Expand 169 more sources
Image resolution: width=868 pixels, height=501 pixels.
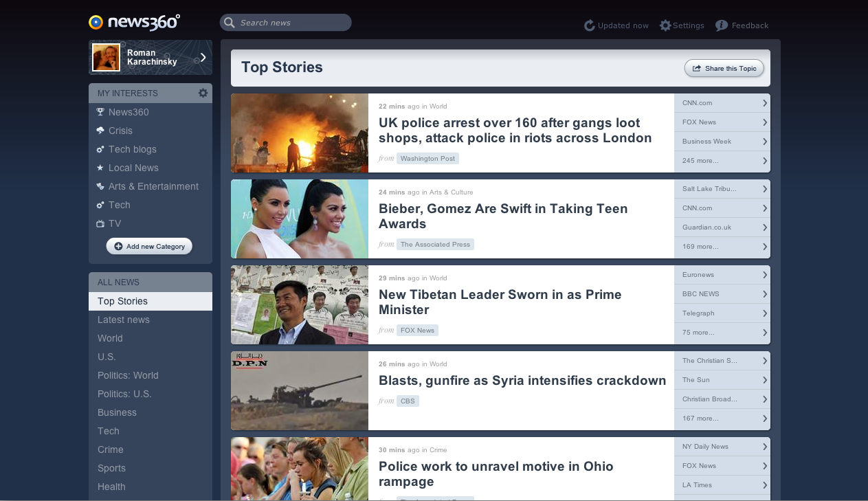pos(722,247)
